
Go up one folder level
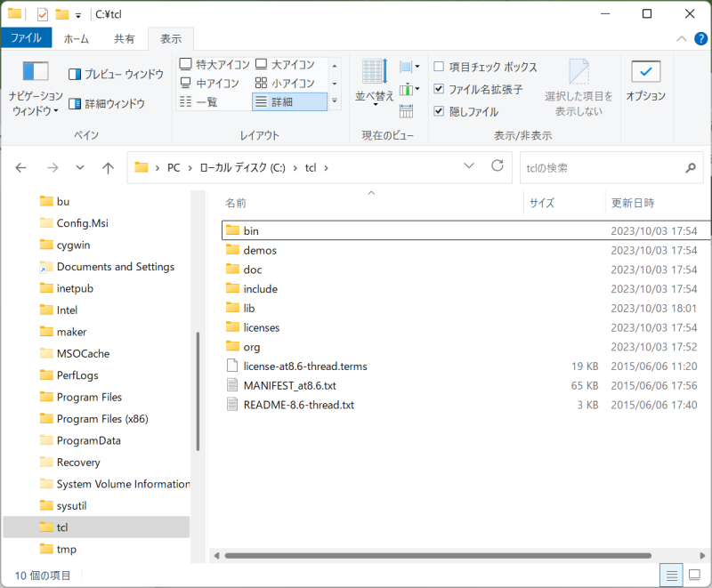pos(108,168)
